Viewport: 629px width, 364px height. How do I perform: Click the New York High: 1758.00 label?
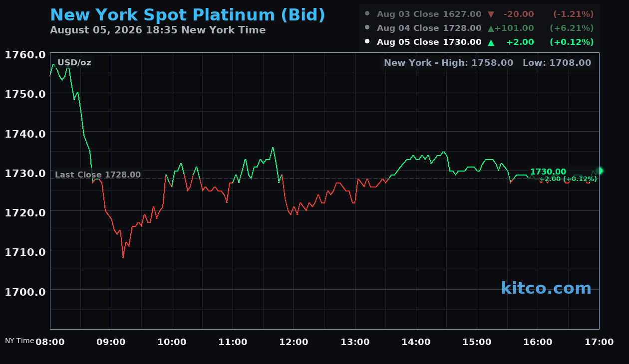[449, 62]
